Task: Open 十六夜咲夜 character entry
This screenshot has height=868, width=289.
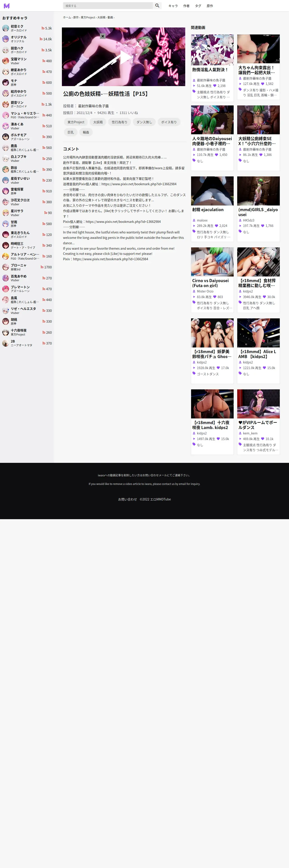Action: click(27, 332)
